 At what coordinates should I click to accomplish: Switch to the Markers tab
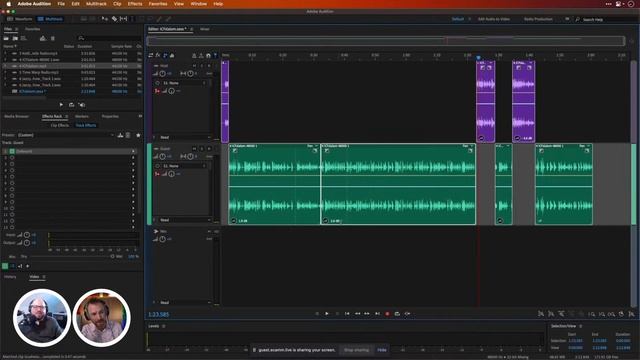(82, 116)
